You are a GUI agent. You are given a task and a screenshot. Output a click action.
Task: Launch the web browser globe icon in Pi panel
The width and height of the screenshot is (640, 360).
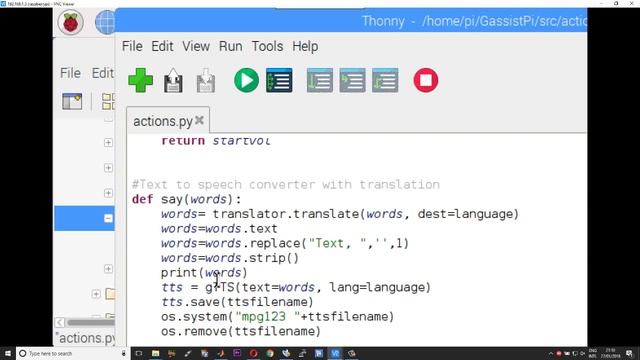click(x=105, y=22)
